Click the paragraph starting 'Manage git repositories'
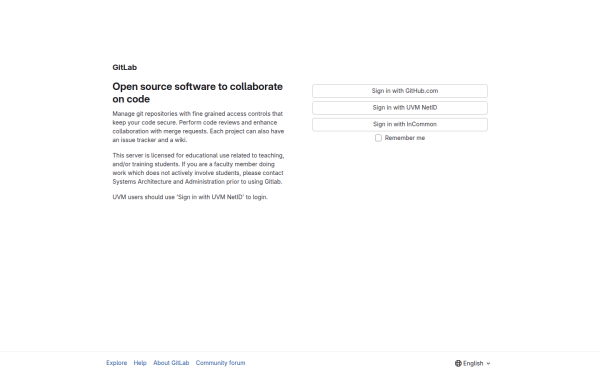Screen dimensions: 600x375 [x=198, y=127]
